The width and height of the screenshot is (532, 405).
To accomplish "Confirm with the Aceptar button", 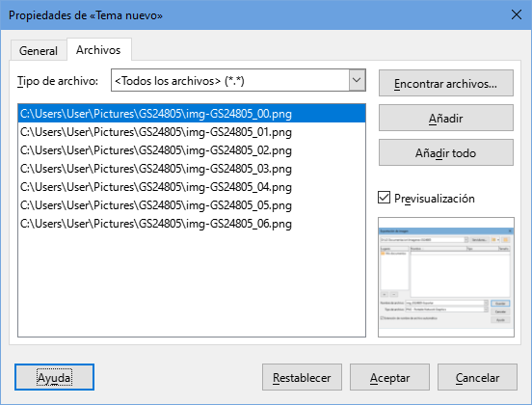I will 389,377.
